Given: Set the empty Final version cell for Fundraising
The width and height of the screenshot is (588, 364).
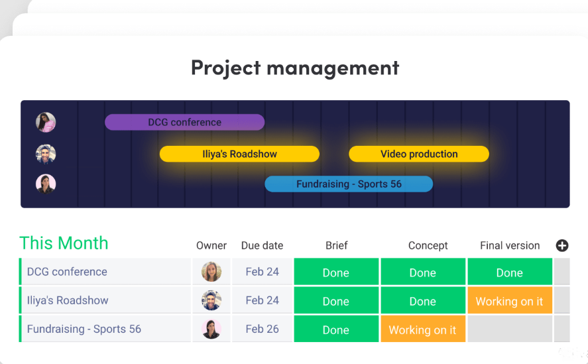Looking at the screenshot, I should pos(509,330).
